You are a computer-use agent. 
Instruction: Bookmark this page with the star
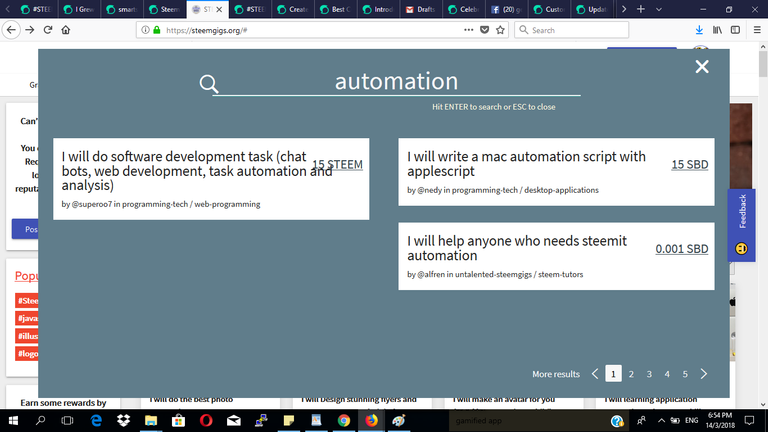pyautogui.click(x=500, y=30)
